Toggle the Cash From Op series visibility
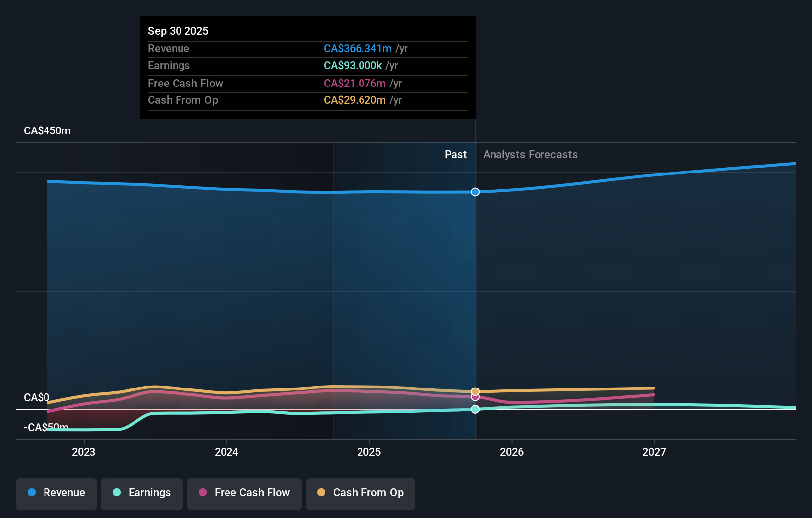 [x=360, y=493]
